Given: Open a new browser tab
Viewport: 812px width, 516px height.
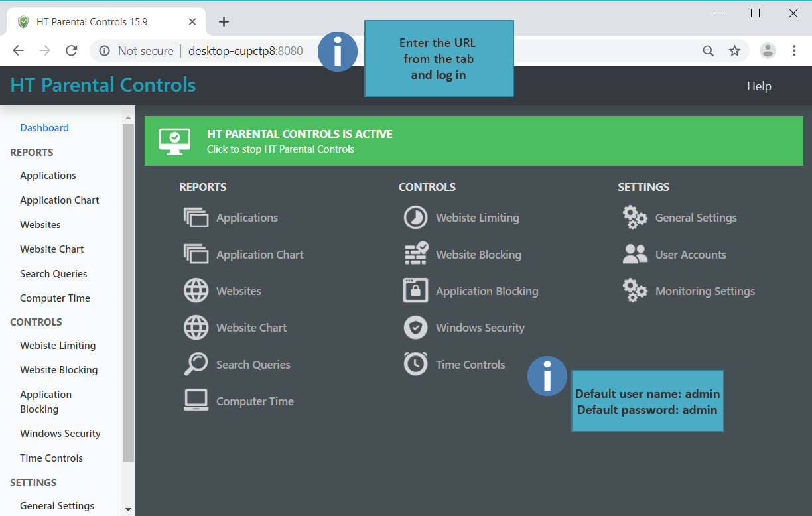Looking at the screenshot, I should click(224, 22).
